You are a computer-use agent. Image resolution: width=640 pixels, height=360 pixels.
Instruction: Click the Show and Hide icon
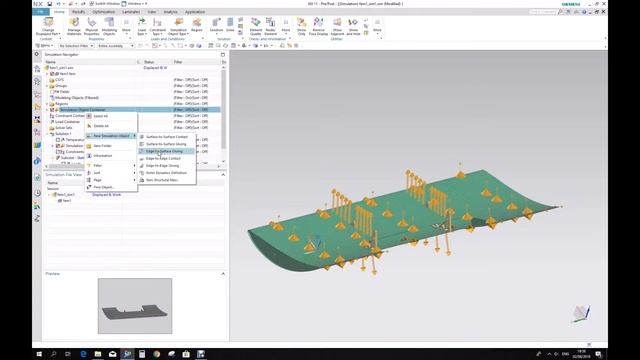353,22
